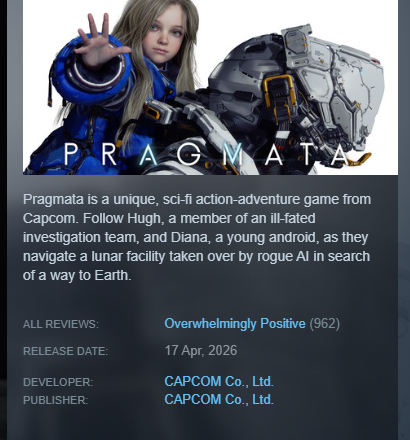Click the RELEASE DATE label
410x440 pixels.
pyautogui.click(x=66, y=351)
